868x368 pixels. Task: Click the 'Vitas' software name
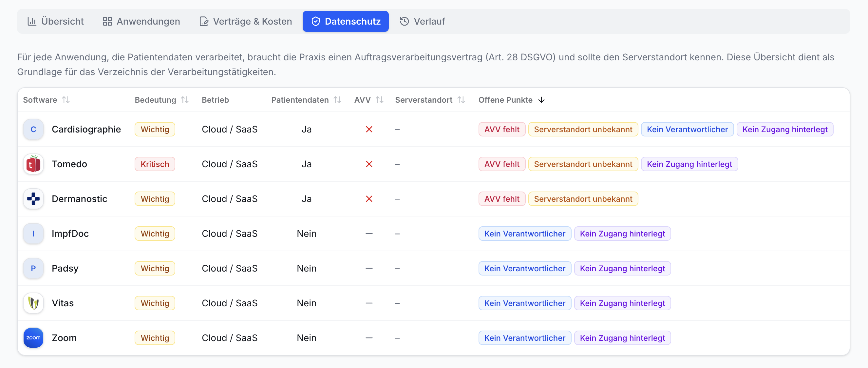click(x=63, y=303)
